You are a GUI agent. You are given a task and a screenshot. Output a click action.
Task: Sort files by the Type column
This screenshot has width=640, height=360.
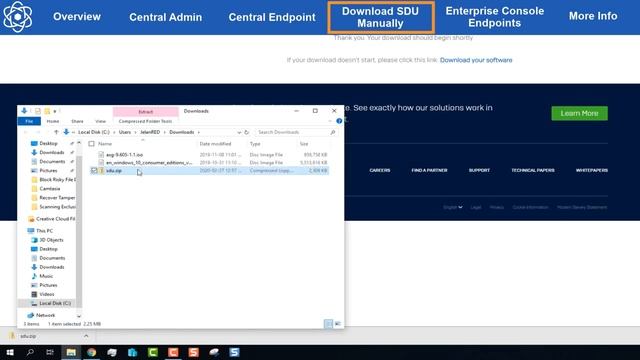click(255, 144)
